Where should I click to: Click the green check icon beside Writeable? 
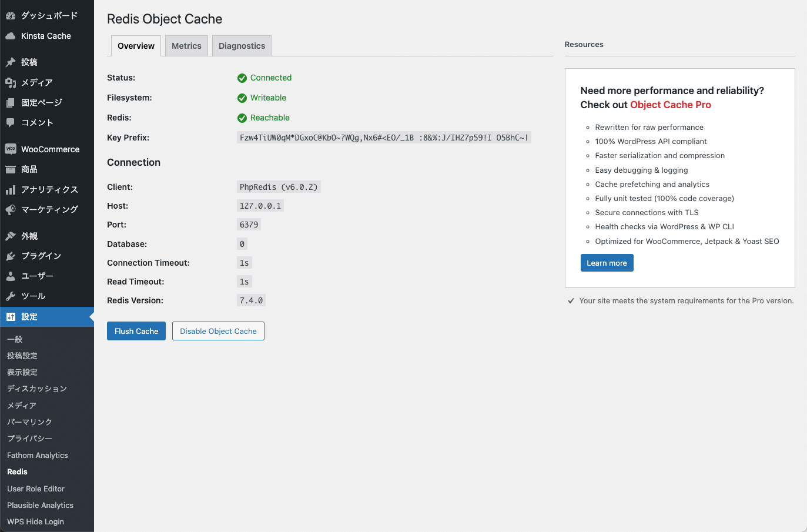(242, 98)
